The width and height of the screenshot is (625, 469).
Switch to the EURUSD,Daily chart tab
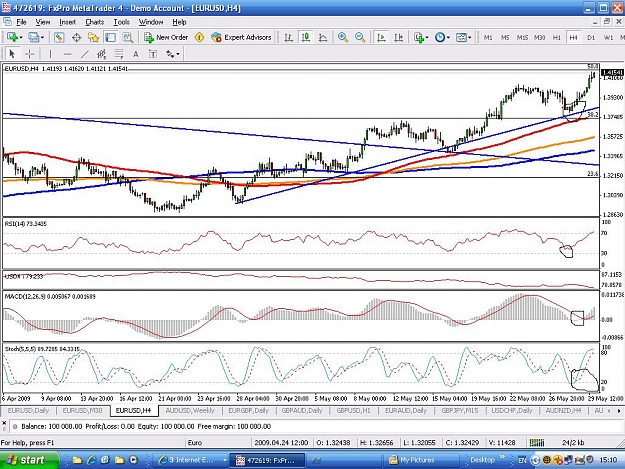tap(28, 410)
